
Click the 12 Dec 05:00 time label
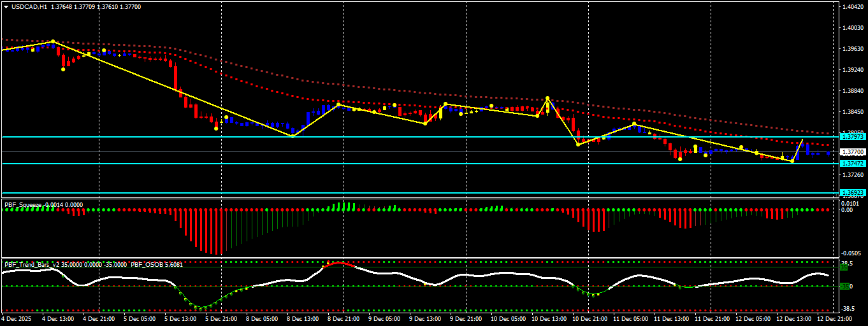(x=753, y=318)
